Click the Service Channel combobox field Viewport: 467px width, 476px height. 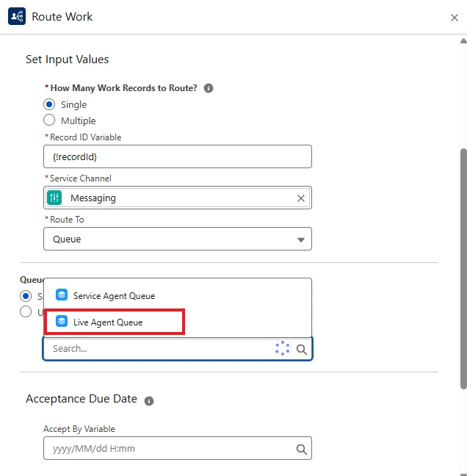pyautogui.click(x=178, y=198)
